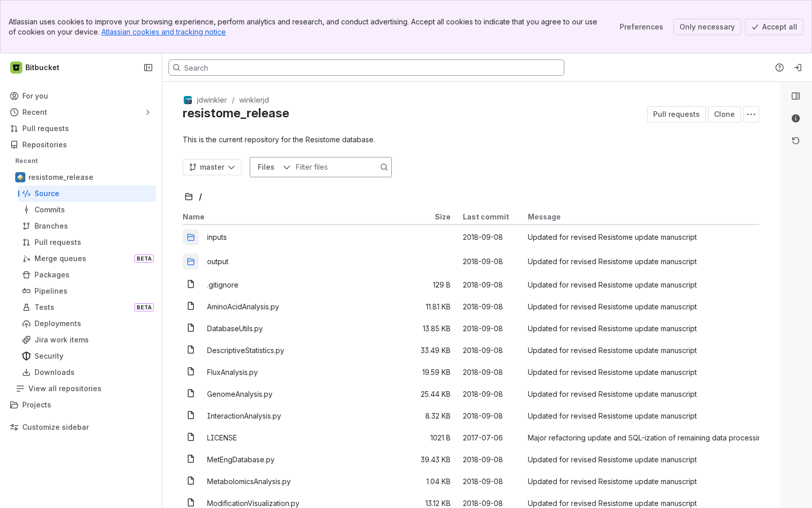Click the Accept all cookies button
The height and width of the screenshot is (508, 812).
coord(774,27)
